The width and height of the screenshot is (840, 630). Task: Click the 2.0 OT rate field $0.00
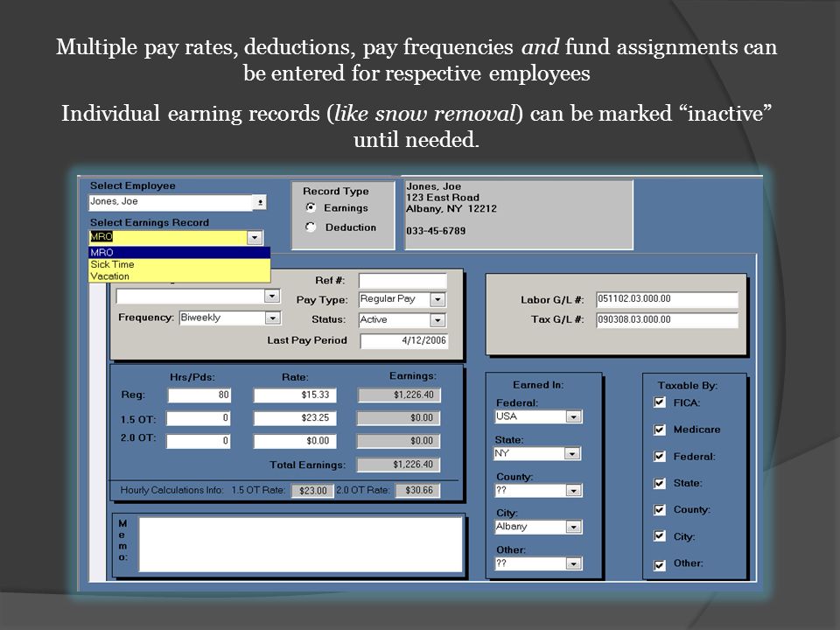pyautogui.click(x=295, y=441)
